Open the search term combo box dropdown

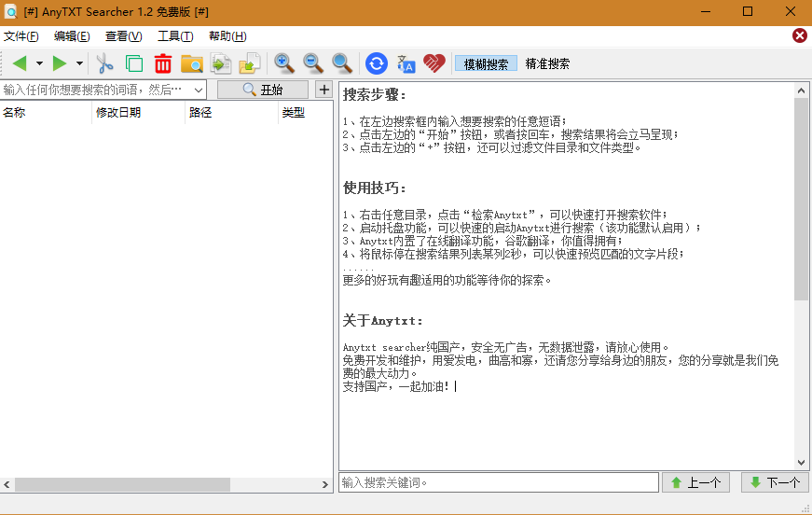pos(199,90)
